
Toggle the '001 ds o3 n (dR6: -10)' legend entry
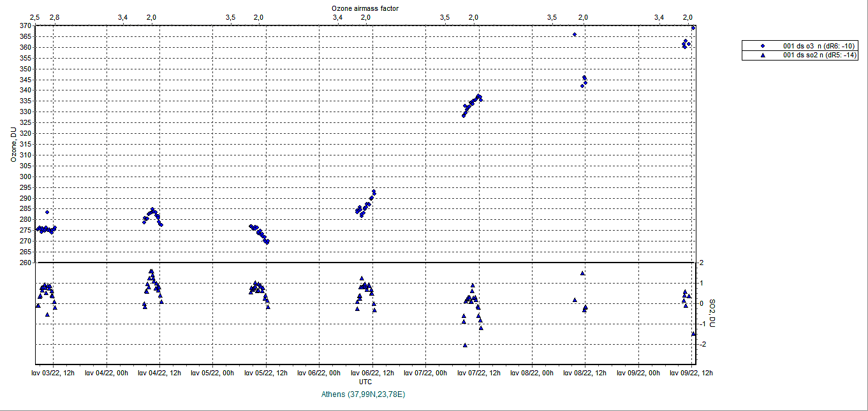coord(819,46)
